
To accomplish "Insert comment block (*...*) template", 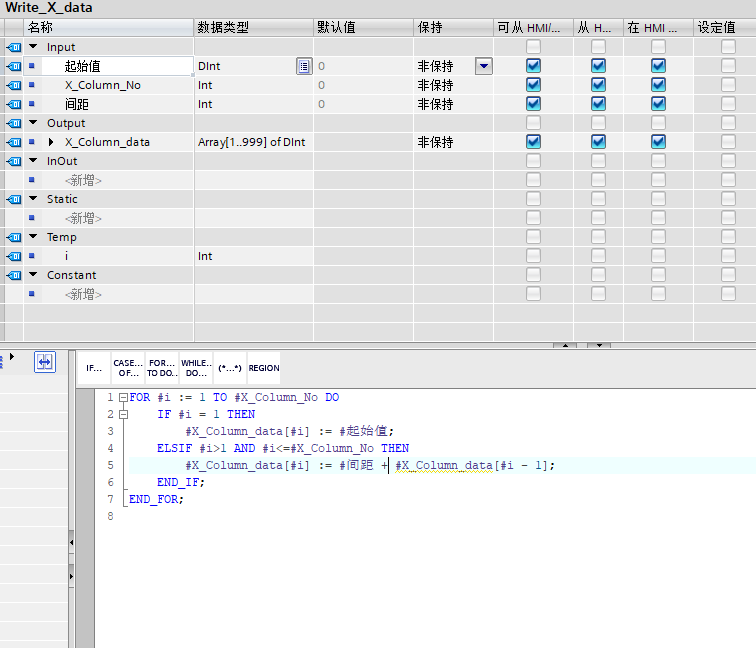I will tap(229, 368).
